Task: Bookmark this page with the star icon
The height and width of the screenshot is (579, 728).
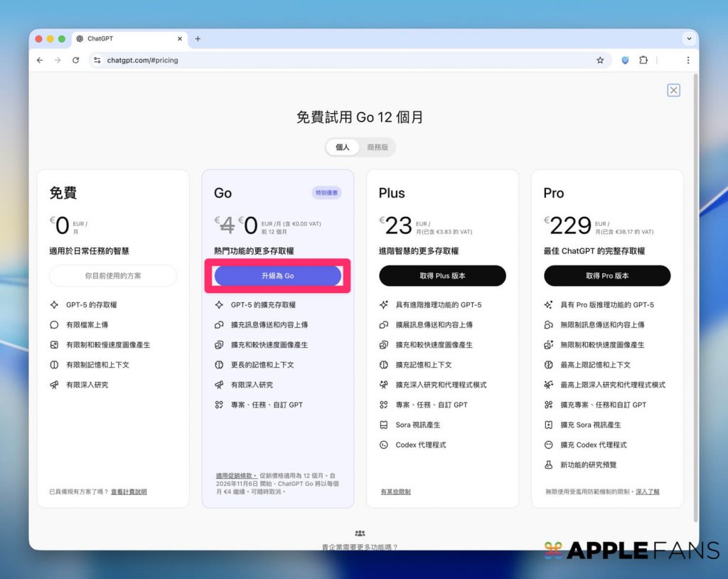Action: point(600,60)
